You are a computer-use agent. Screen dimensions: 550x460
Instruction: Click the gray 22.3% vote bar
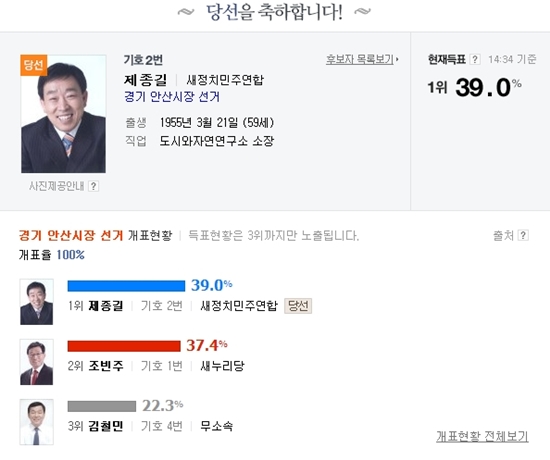[x=102, y=406]
